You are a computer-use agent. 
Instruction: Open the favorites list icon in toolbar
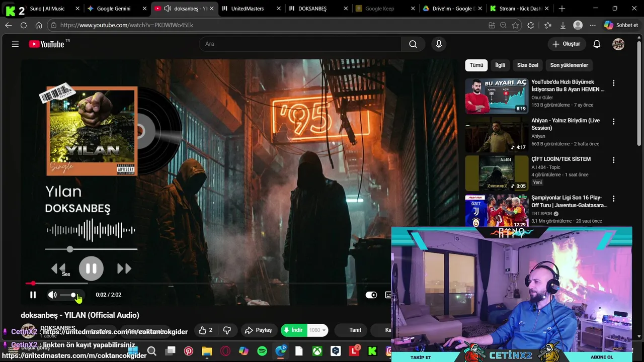pyautogui.click(x=548, y=25)
